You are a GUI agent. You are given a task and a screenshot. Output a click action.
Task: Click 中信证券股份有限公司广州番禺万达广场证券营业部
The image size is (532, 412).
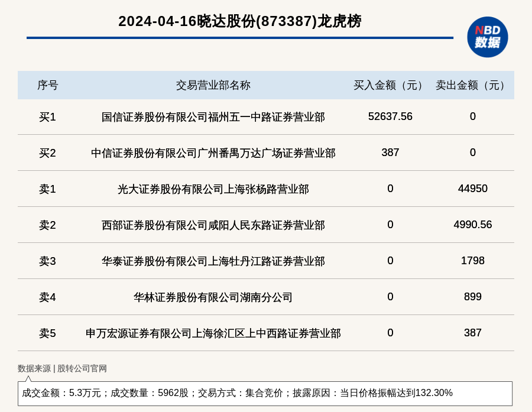(213, 153)
